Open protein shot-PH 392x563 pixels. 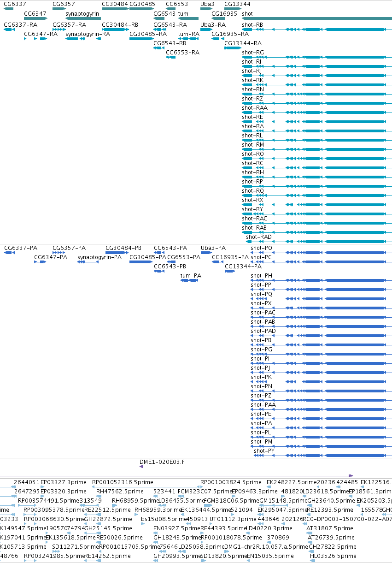click(x=261, y=275)
